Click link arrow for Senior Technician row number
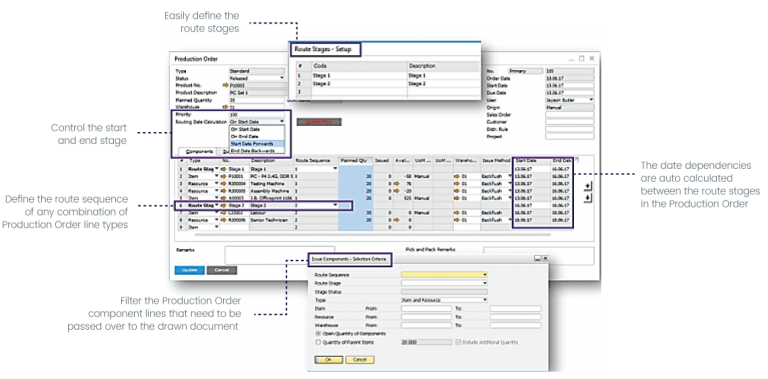 click(x=223, y=220)
